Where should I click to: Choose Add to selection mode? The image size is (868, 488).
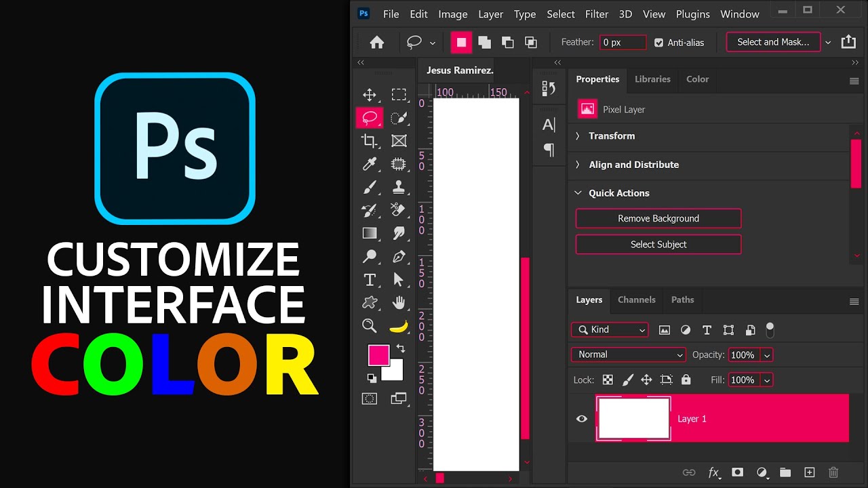[484, 42]
